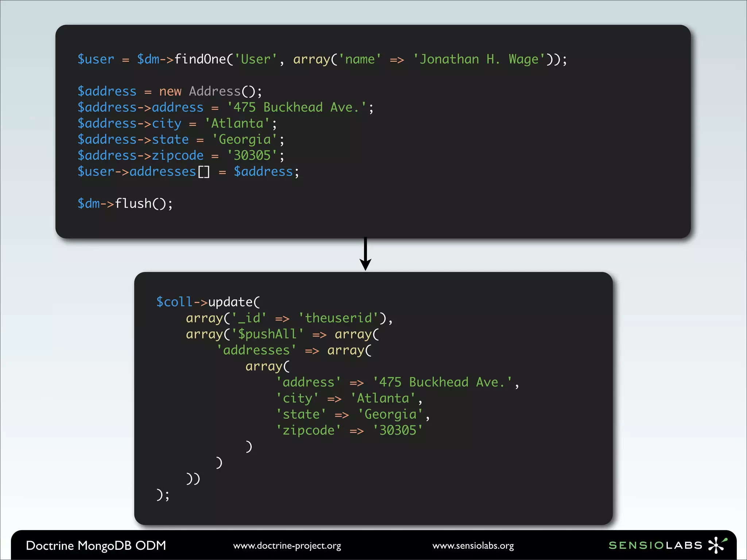Image resolution: width=747 pixels, height=560 pixels.
Task: Click the findOne method call text
Action: click(200, 59)
